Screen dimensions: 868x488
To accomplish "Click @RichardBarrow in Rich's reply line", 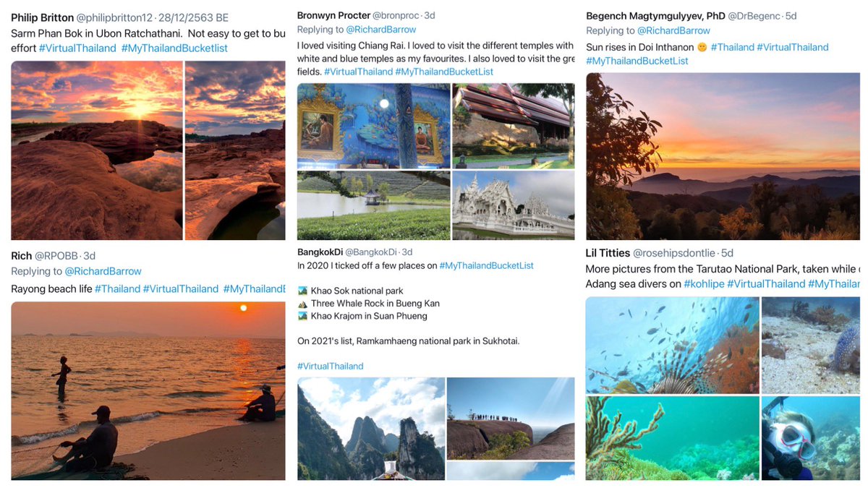I will click(x=103, y=272).
